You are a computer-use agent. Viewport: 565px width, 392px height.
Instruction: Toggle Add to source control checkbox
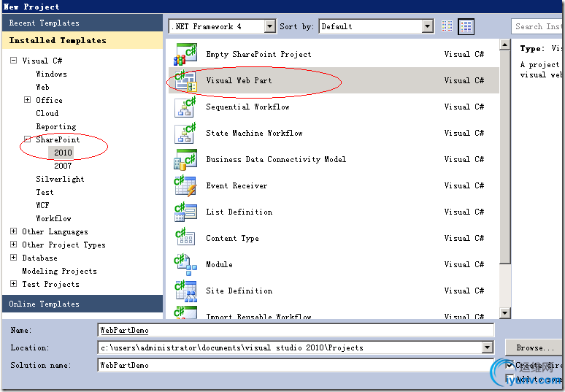(x=510, y=379)
